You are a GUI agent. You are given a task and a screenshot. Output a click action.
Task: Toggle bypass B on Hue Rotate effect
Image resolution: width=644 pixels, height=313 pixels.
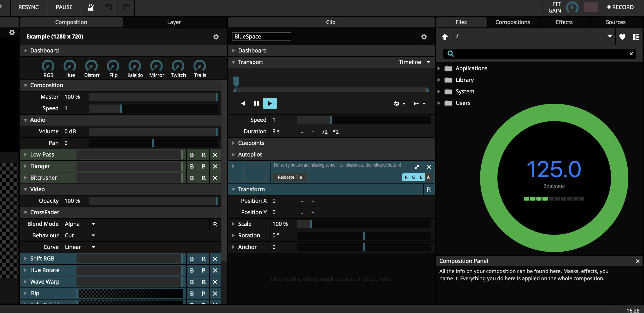(x=192, y=270)
